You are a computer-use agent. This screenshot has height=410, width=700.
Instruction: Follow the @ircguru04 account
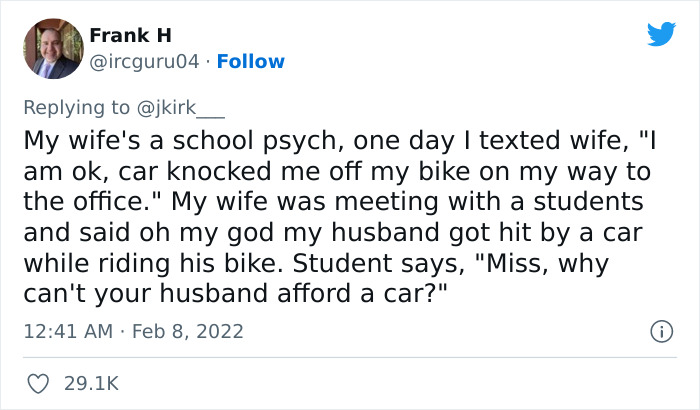tap(251, 62)
